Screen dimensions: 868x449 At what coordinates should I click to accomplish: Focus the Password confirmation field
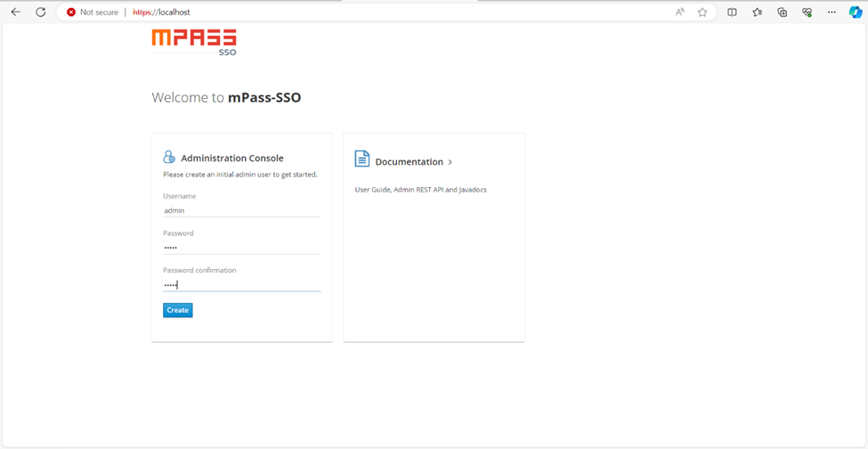[x=242, y=284]
